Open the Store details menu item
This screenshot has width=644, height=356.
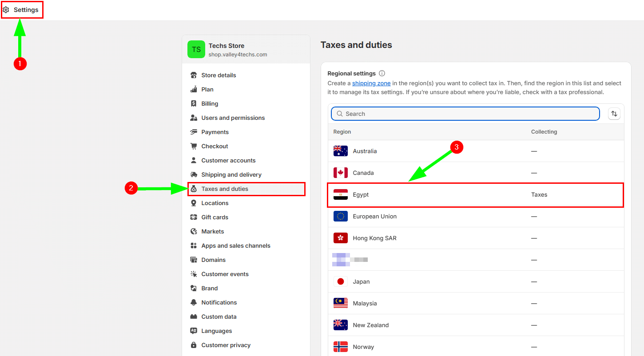click(x=246, y=75)
